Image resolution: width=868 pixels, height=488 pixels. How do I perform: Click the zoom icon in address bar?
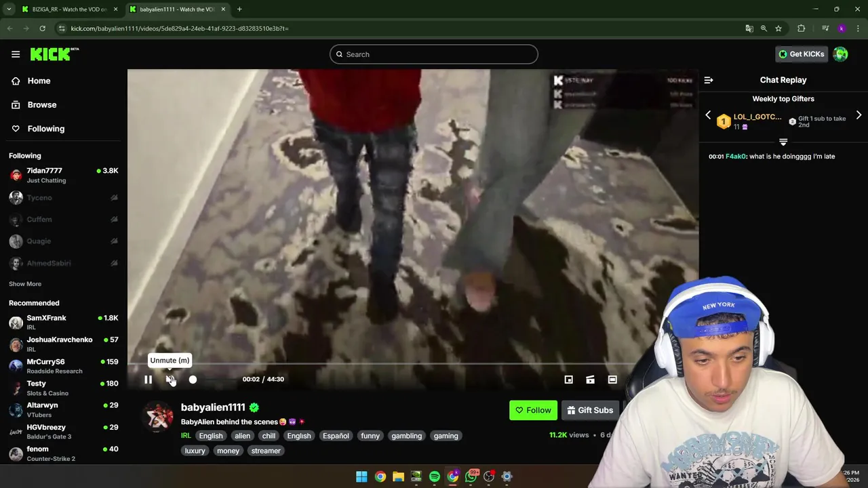click(764, 28)
